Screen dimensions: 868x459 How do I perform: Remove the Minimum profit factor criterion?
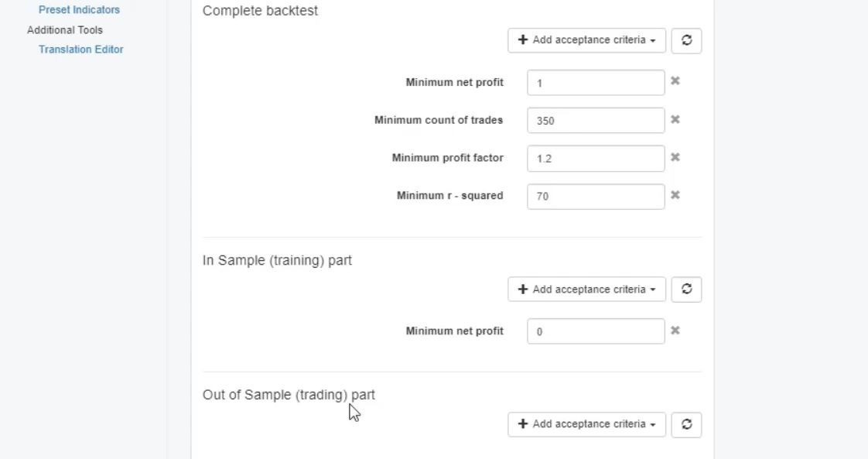click(x=675, y=157)
